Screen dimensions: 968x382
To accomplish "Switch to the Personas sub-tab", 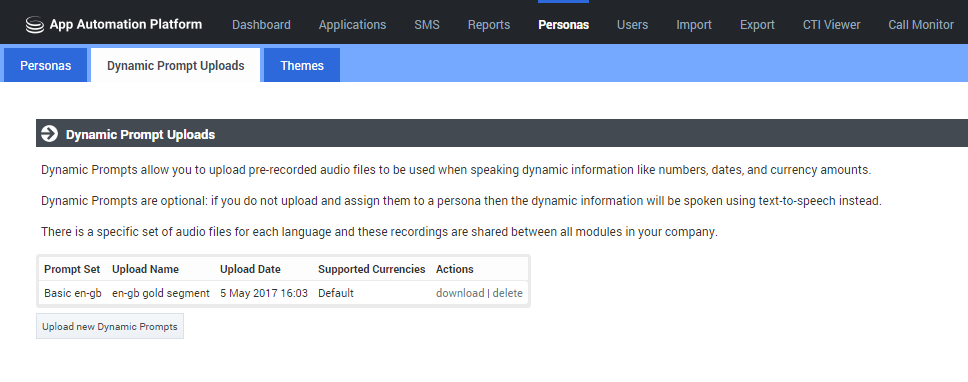I will coord(46,65).
